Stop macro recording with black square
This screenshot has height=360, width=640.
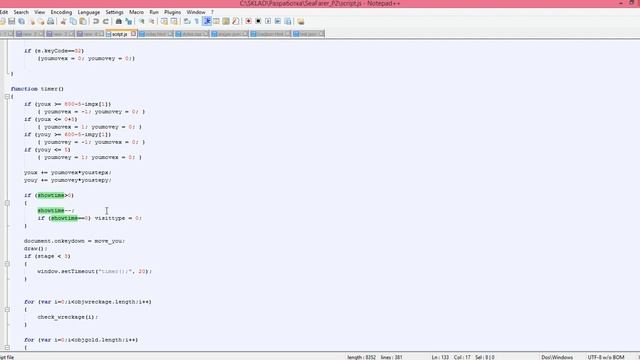click(x=258, y=21)
